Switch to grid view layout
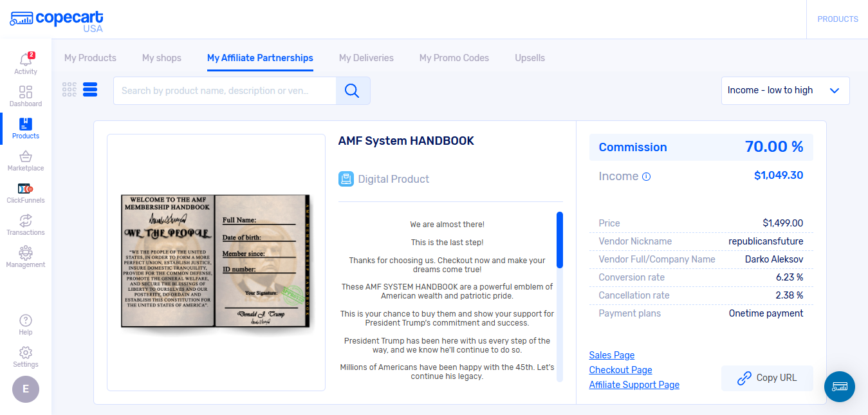The image size is (868, 415). [x=69, y=89]
